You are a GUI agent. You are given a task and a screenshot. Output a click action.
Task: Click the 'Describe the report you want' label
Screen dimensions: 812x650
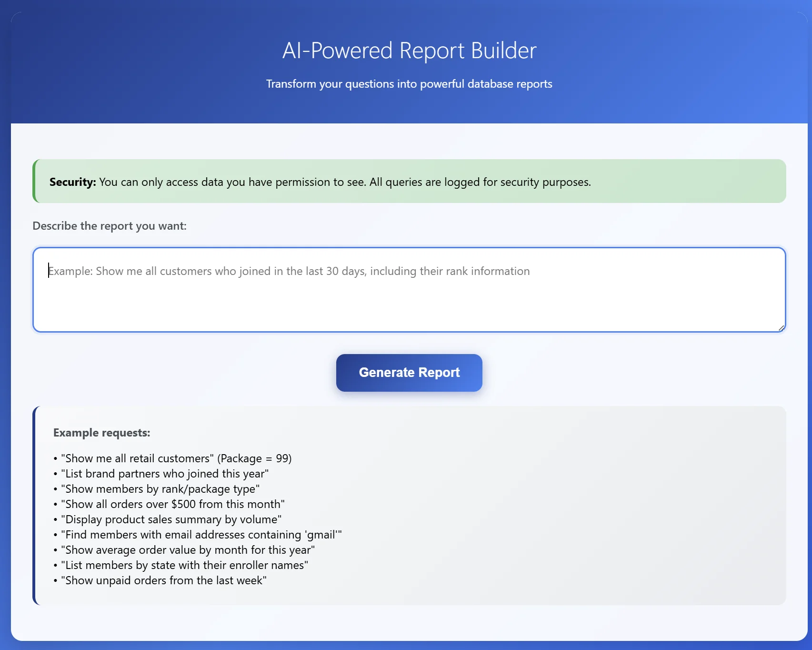[x=110, y=225]
